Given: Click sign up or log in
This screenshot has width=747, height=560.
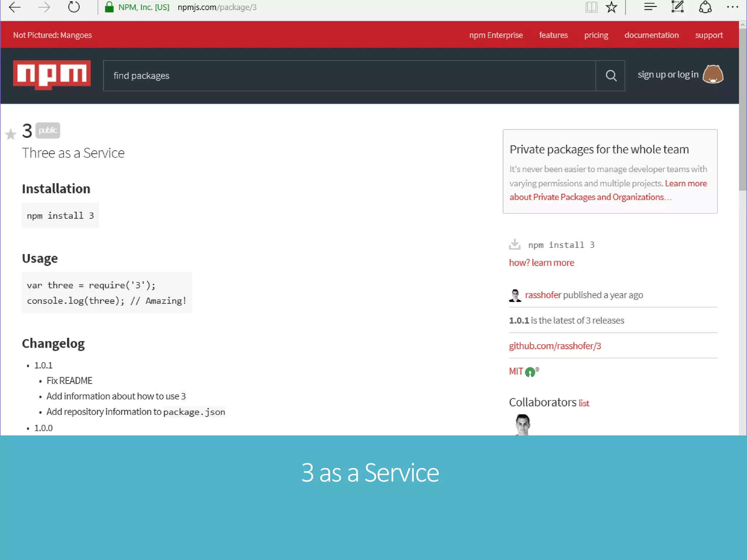Looking at the screenshot, I should pyautogui.click(x=668, y=75).
